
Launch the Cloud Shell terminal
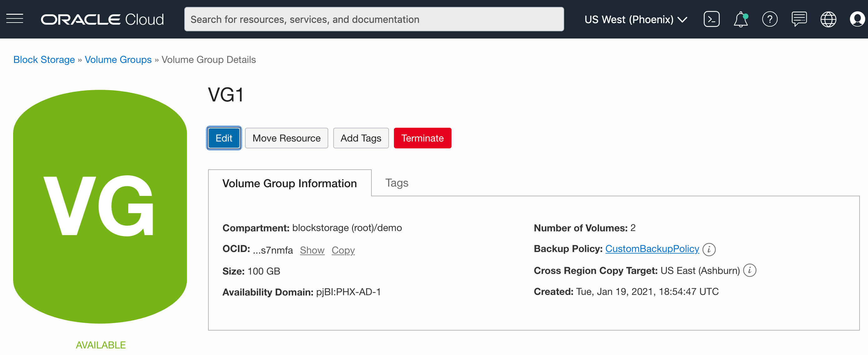(711, 19)
